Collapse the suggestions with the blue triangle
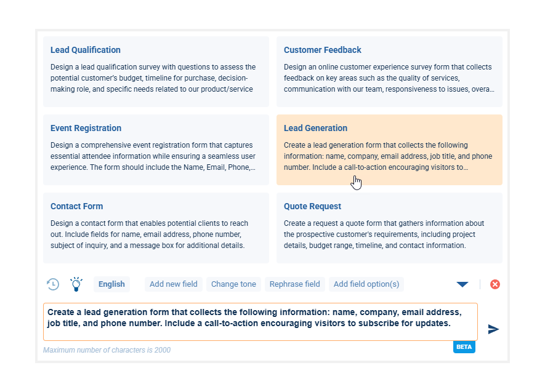545x392 pixels. point(462,284)
